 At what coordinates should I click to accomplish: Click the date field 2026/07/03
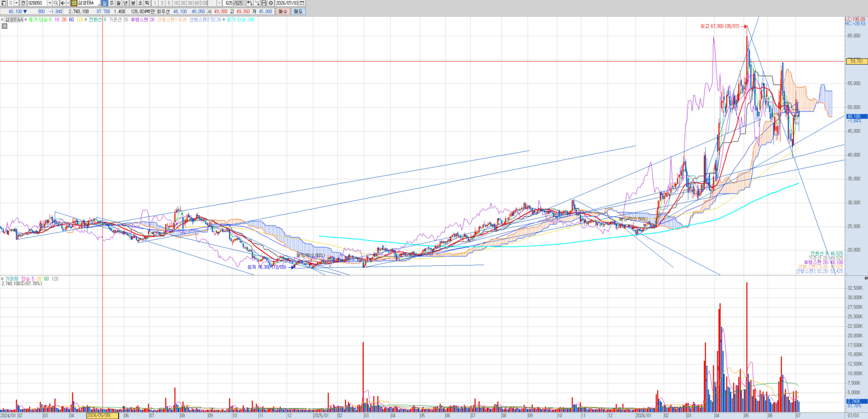[287, 3]
